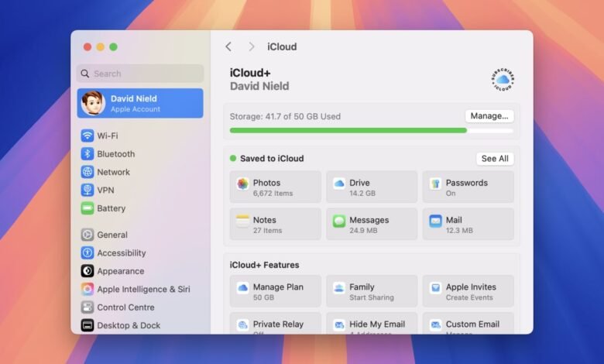The image size is (604, 364).
Task: Select the Desktop & Dock icon
Action: click(x=87, y=325)
